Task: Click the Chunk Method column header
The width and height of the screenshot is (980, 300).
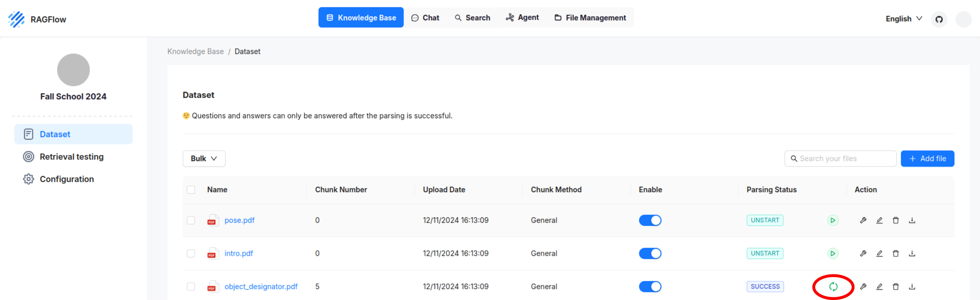Action: click(x=556, y=190)
